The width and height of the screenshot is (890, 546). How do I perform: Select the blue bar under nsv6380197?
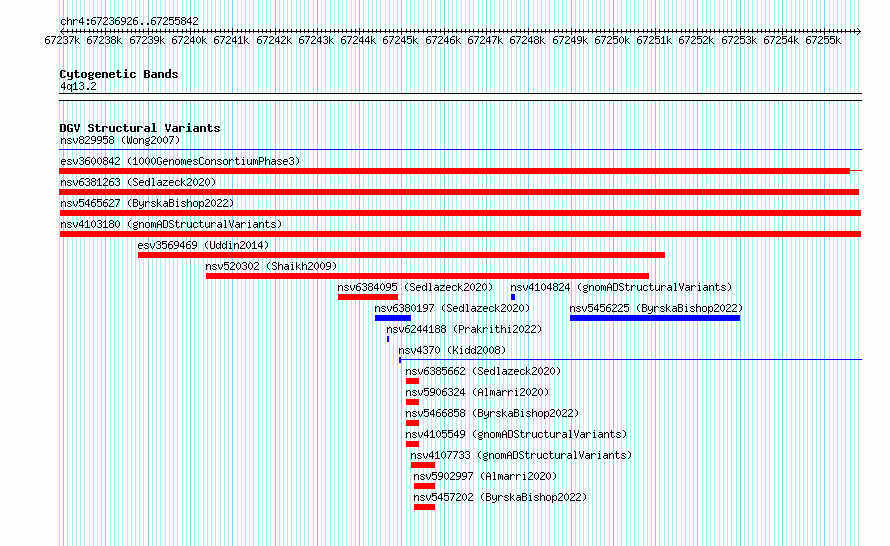pos(393,318)
